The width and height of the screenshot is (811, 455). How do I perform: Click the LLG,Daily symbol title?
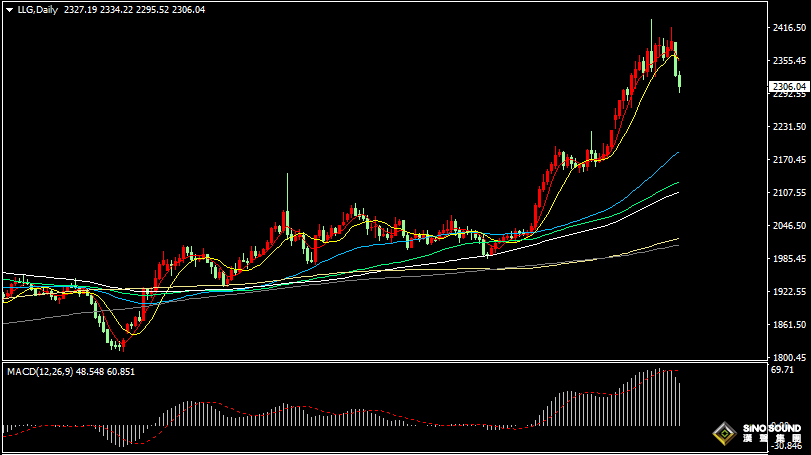coord(36,9)
